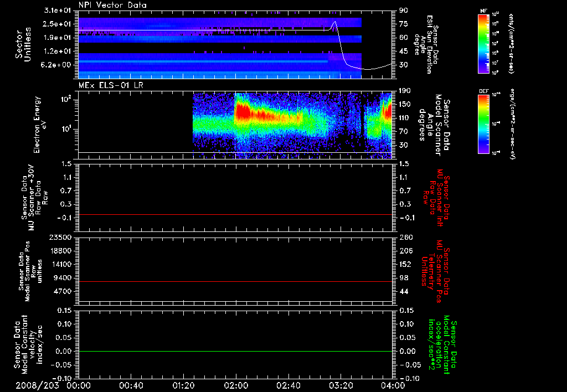The height and width of the screenshot is (392, 567).
Task: Click the "4700" scanner position tick value
Action: (x=62, y=291)
